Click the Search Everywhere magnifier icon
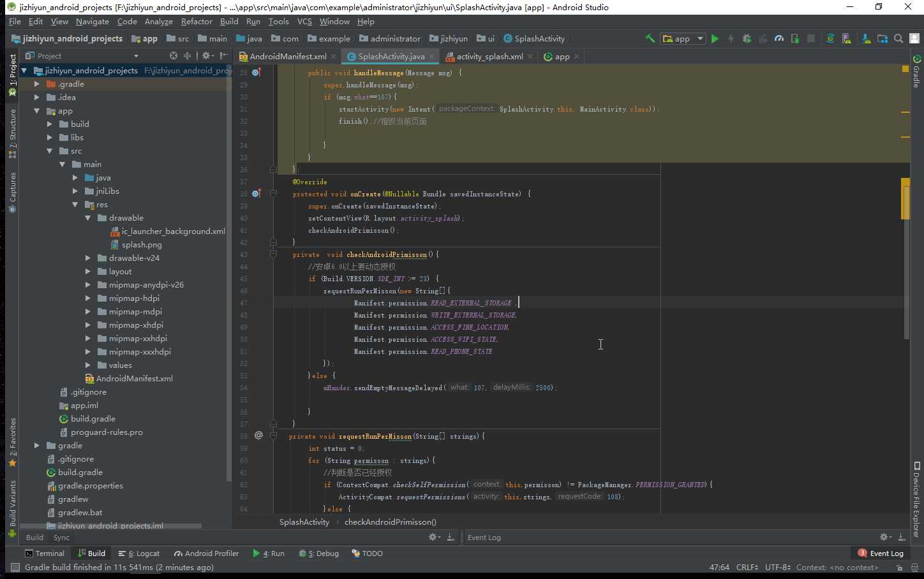This screenshot has width=924, height=579. [x=898, y=38]
